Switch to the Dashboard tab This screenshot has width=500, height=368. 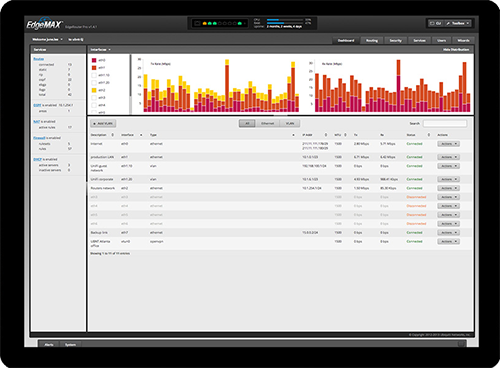[x=346, y=41]
